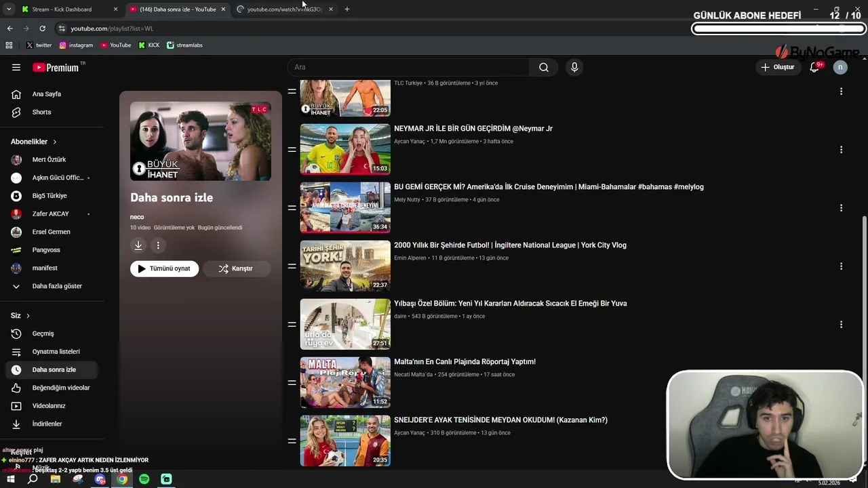
Task: Click the search magnifier button
Action: [544, 67]
